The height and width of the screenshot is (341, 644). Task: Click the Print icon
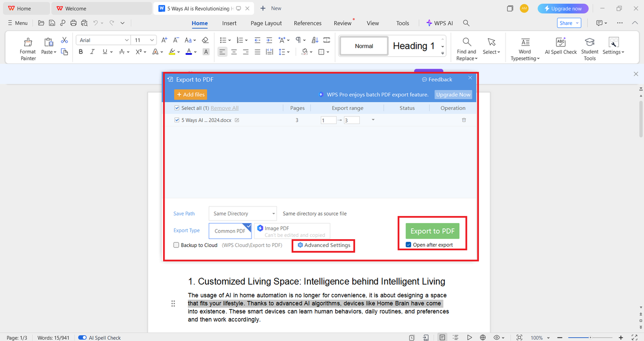(73, 23)
